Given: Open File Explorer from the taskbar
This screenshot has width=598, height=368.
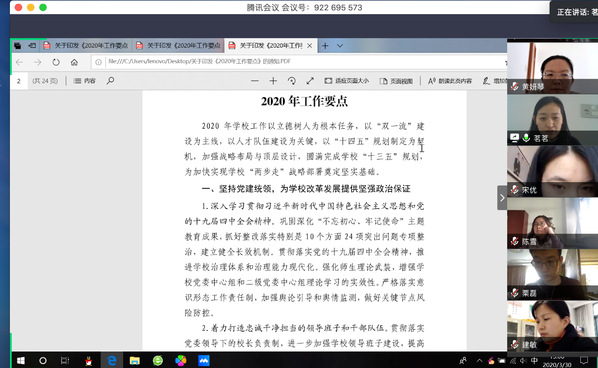Looking at the screenshot, I should (x=135, y=360).
